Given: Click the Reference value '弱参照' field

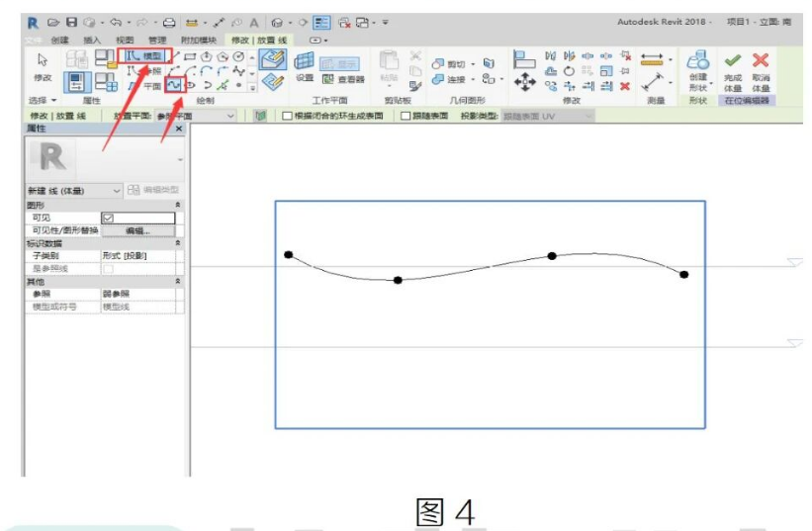Looking at the screenshot, I should click(x=137, y=294).
